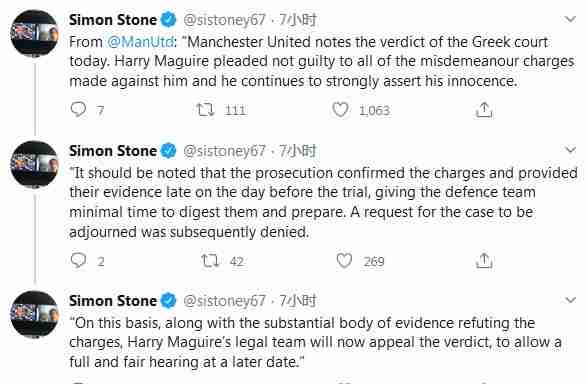
Task: Open Simon Stone's name on first tweet
Action: 113,20
